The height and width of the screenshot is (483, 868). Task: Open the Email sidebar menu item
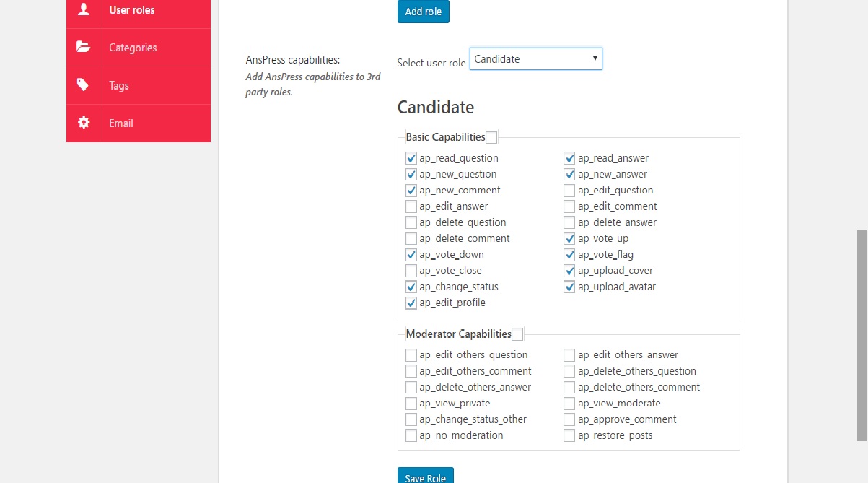(x=139, y=123)
